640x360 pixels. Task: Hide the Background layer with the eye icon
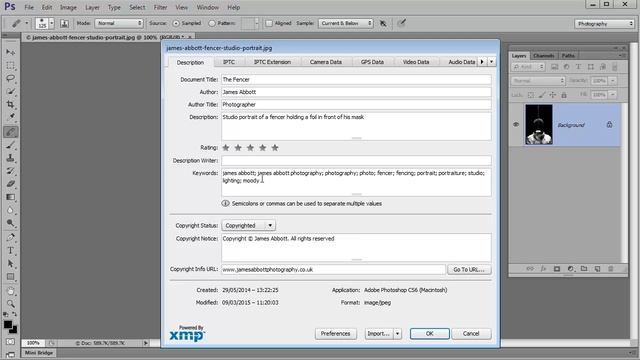point(516,124)
